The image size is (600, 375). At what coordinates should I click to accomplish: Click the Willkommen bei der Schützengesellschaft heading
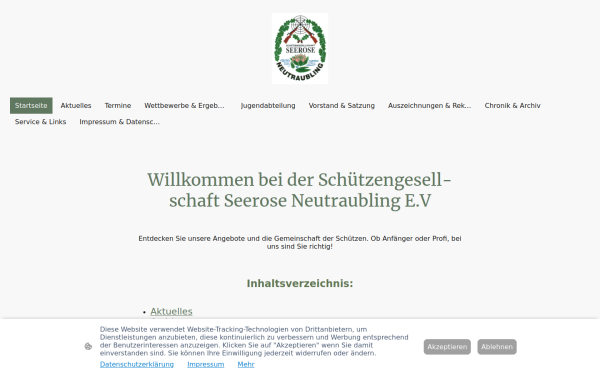coord(300,190)
